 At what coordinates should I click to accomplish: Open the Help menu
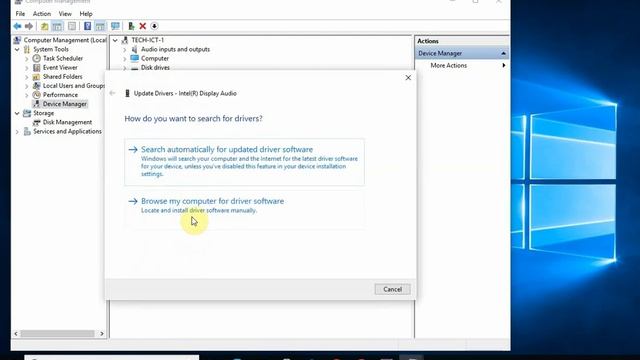tap(86, 13)
